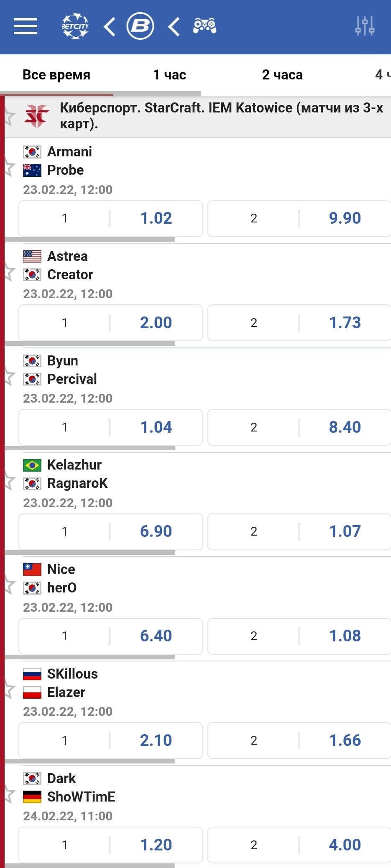Toggle favorite star for Astrea vs Creator
Image resolution: width=391 pixels, height=868 pixels.
coord(8,272)
